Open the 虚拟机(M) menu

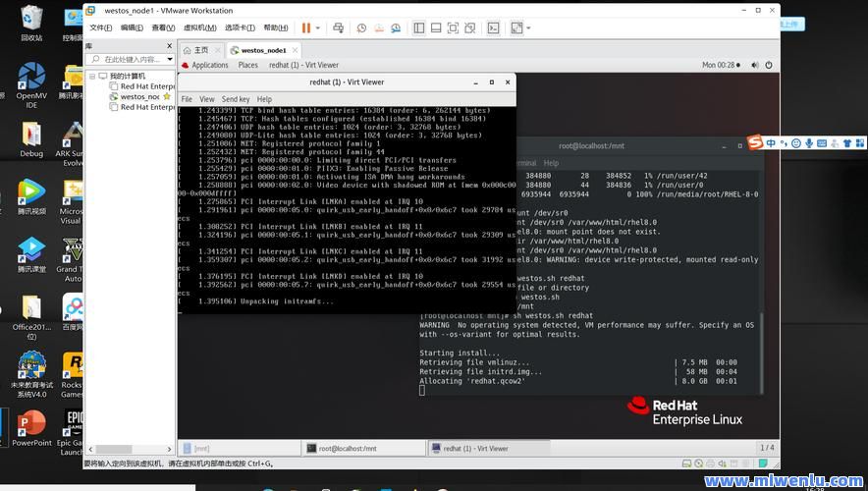[x=200, y=27]
